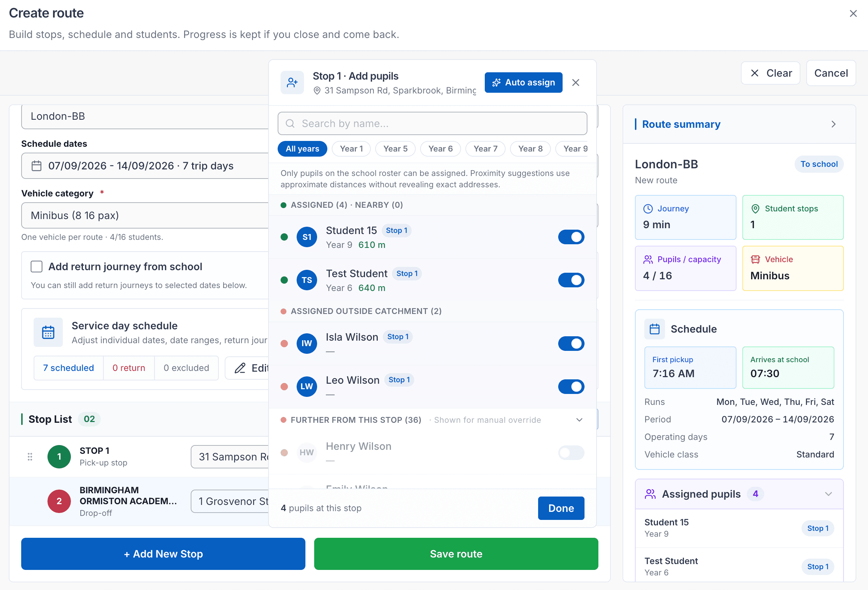
Task: Select the 7 scheduled segment
Action: coord(68,368)
